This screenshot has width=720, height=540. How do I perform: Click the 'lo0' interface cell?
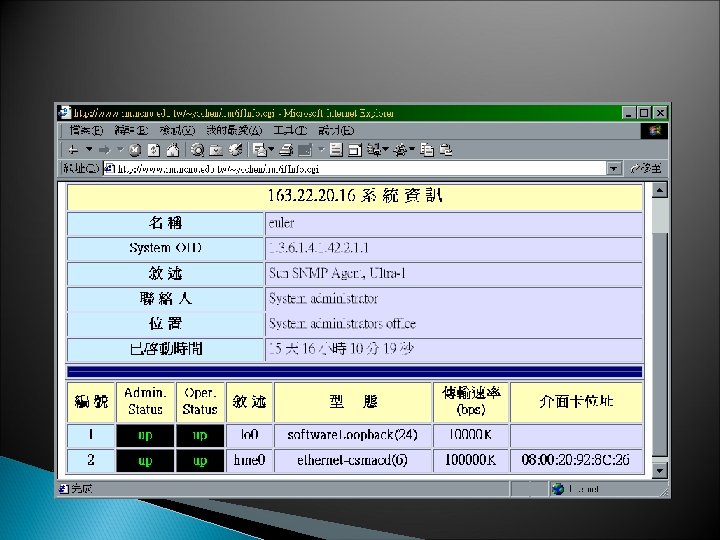point(249,434)
